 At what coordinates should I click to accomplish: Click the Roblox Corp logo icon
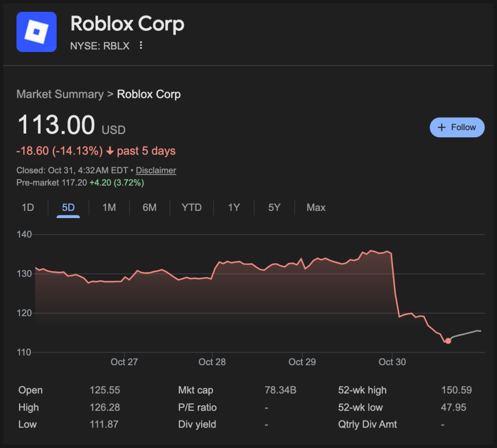pos(36,32)
